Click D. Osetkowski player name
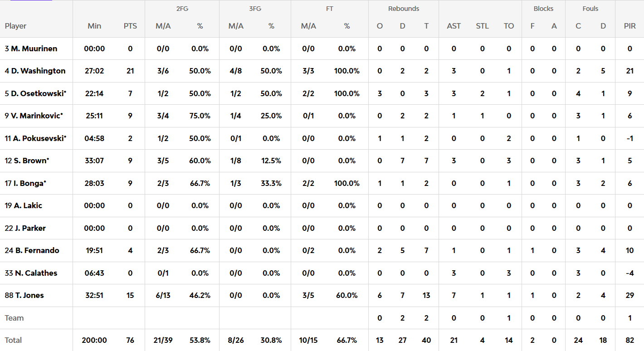 click(x=39, y=93)
